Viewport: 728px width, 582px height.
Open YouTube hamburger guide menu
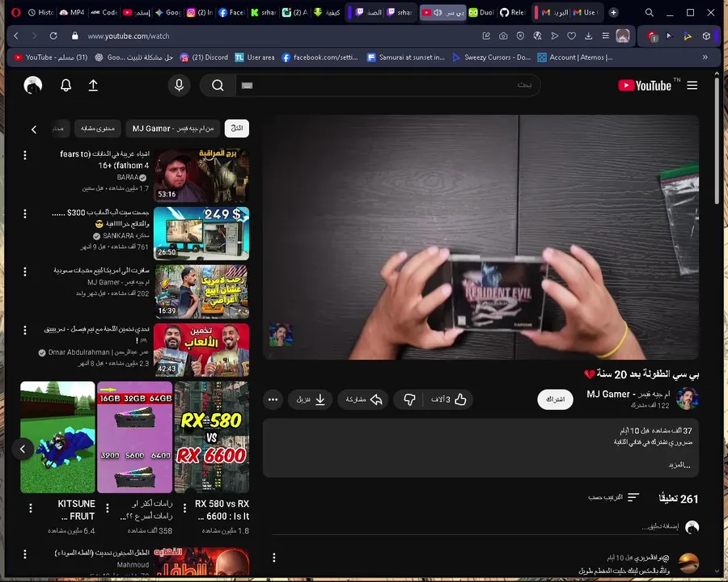(x=692, y=86)
